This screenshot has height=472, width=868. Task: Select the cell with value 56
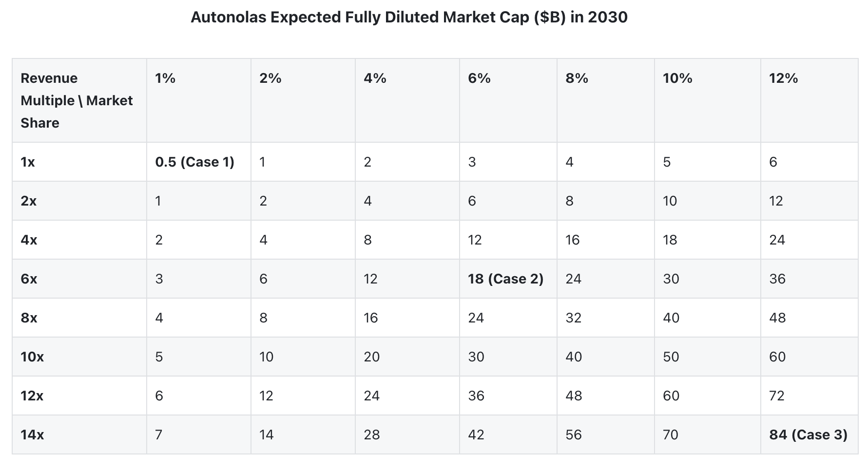click(574, 435)
